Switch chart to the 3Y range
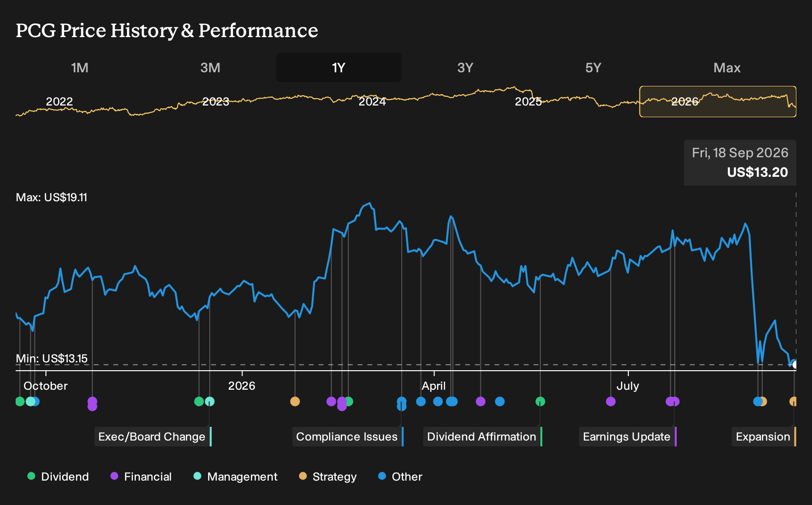The image size is (812, 505). coord(465,67)
